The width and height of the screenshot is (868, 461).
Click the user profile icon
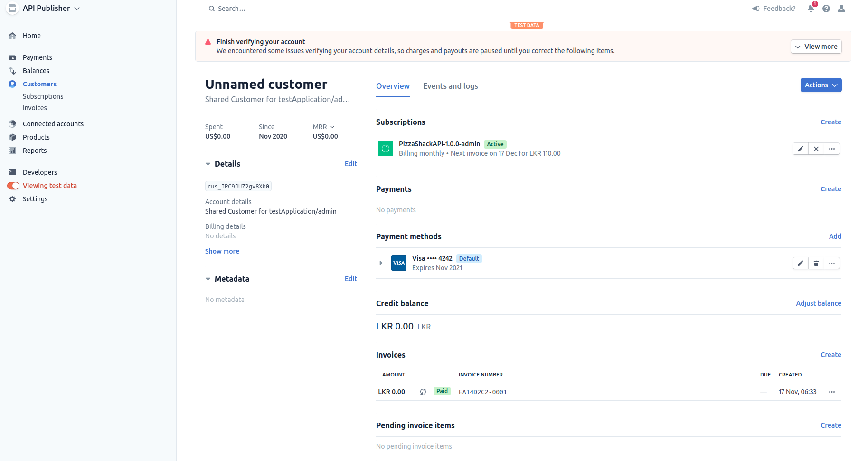click(841, 8)
